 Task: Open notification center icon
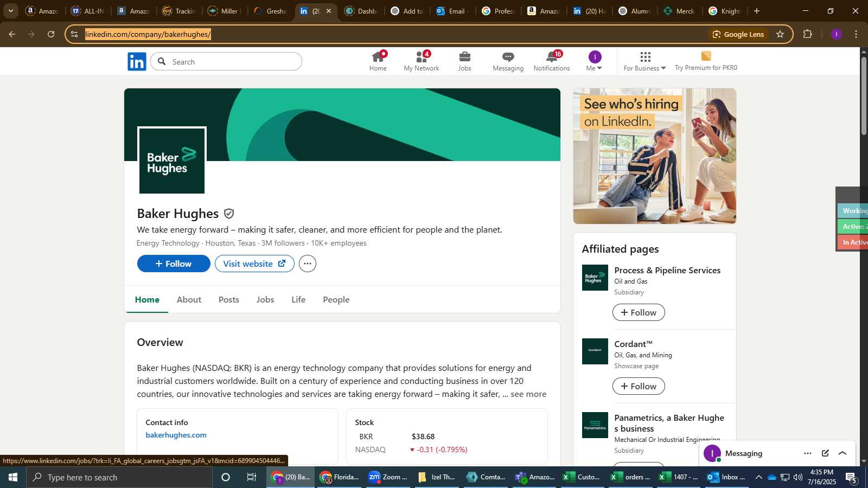pyautogui.click(x=851, y=477)
